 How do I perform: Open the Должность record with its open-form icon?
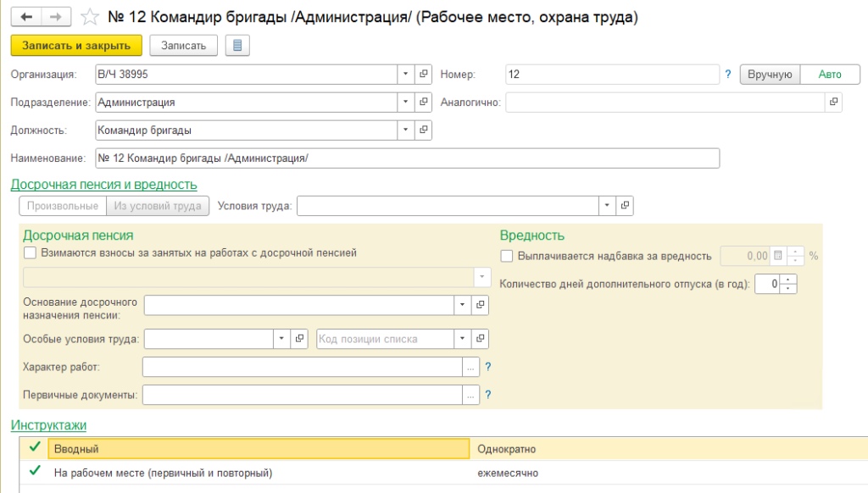coord(424,130)
